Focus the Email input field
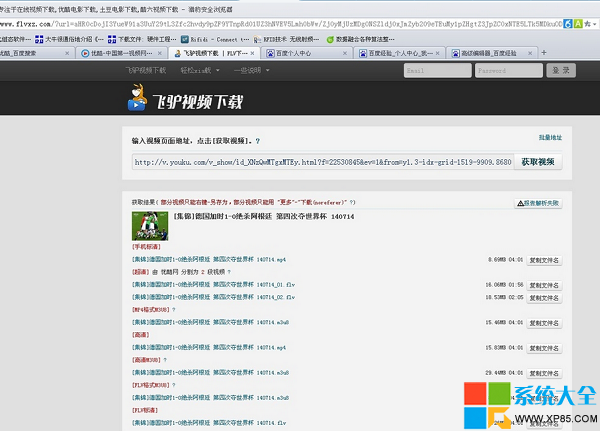The image size is (600, 431). pyautogui.click(x=437, y=70)
